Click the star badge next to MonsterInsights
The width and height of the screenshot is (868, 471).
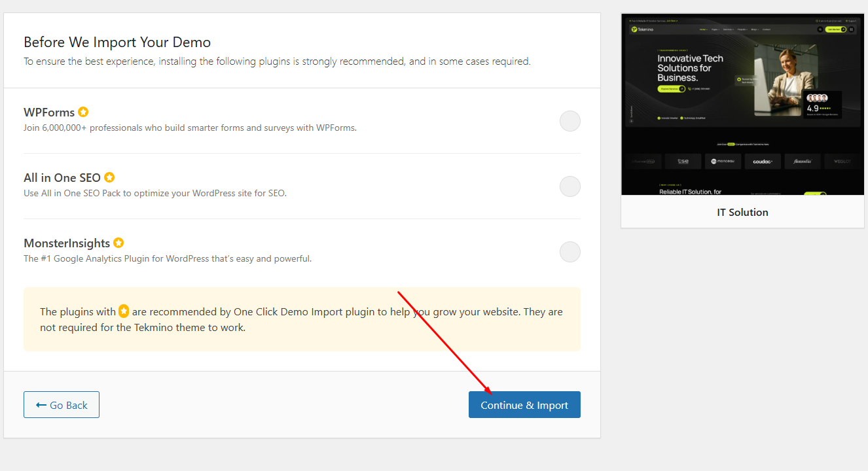tap(118, 243)
